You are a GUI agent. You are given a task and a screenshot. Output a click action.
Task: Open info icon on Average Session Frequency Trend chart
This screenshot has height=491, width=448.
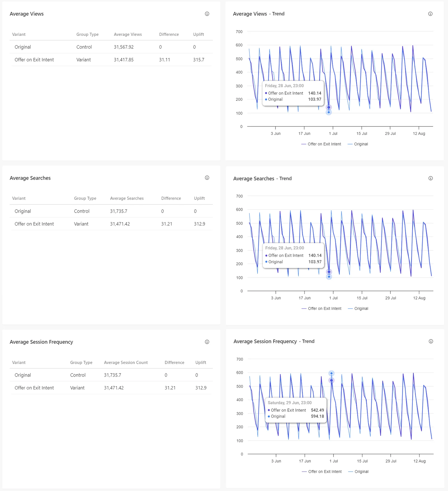pyautogui.click(x=431, y=341)
